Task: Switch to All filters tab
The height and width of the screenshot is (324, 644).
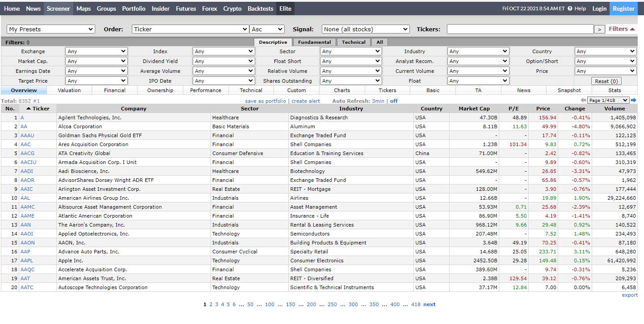Action: pos(380,42)
